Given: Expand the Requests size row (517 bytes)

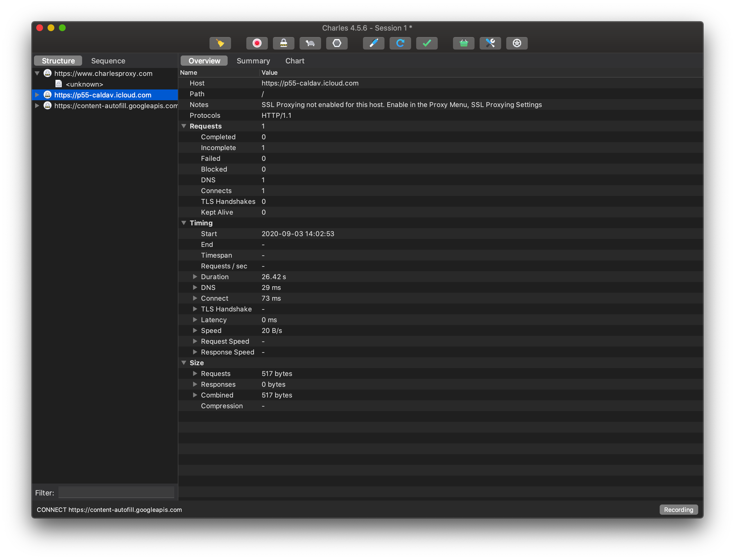Looking at the screenshot, I should (x=195, y=373).
